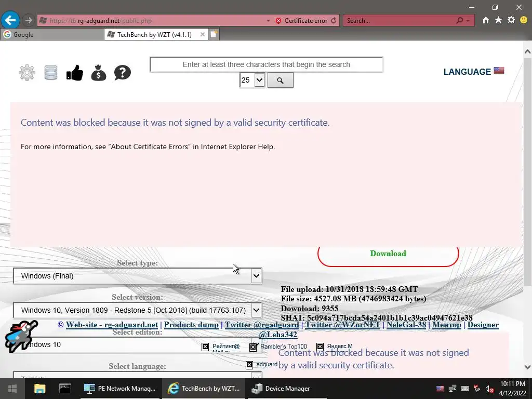Click the magnifier in the browser search box

[x=459, y=21]
